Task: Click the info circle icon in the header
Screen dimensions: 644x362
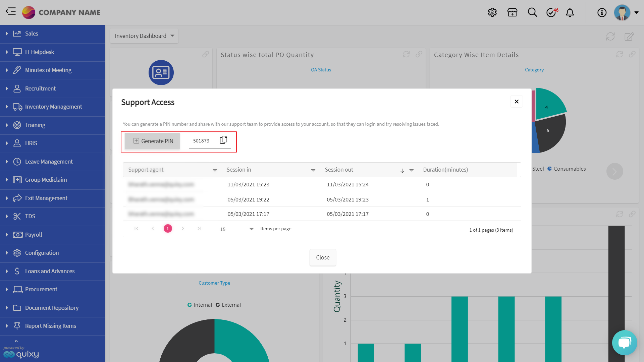Action: tap(602, 12)
